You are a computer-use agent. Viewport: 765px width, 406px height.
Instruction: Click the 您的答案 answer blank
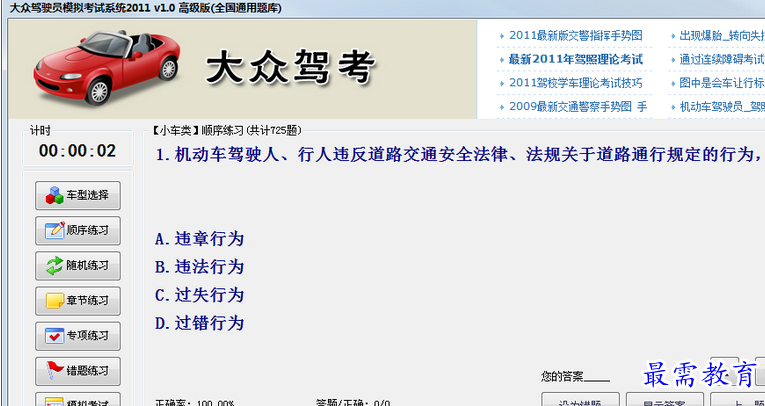point(596,376)
